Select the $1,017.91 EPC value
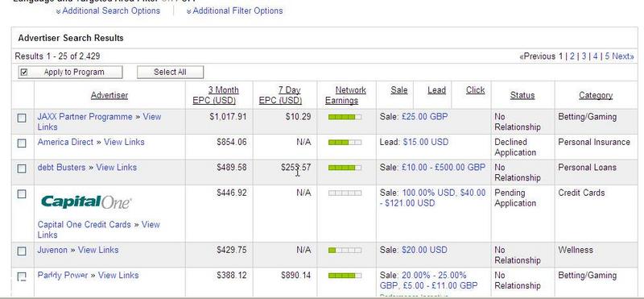644x299 pixels. (228, 117)
